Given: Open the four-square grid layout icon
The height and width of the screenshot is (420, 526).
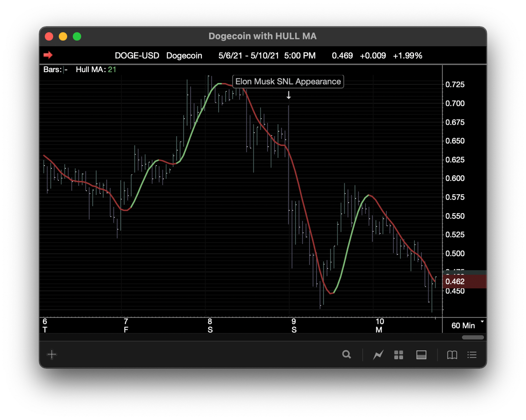Looking at the screenshot, I should point(399,355).
